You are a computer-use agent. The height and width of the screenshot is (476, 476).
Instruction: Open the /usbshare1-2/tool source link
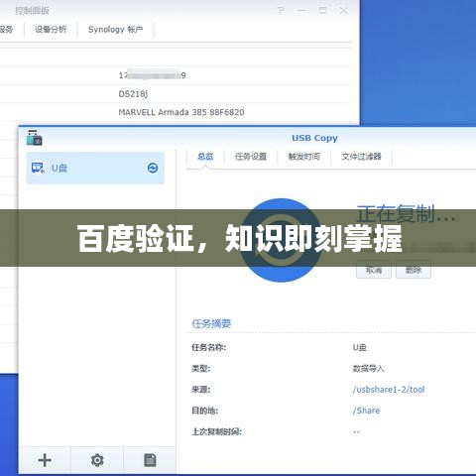pos(389,390)
